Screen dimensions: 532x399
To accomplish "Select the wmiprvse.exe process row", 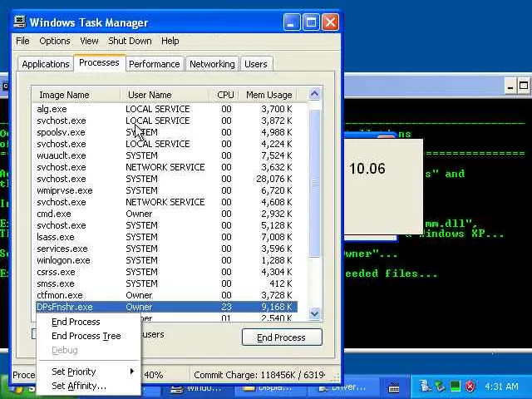I will click(166, 190).
